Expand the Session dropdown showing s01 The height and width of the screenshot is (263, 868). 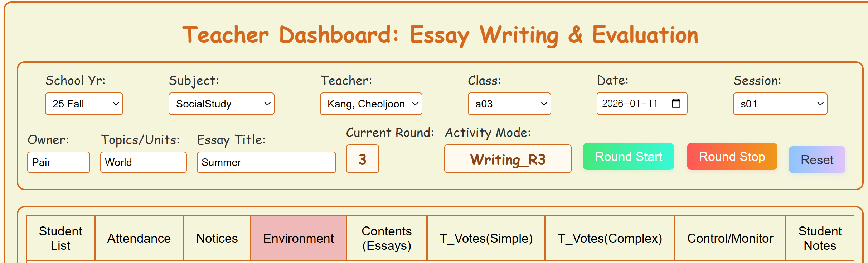coord(780,104)
